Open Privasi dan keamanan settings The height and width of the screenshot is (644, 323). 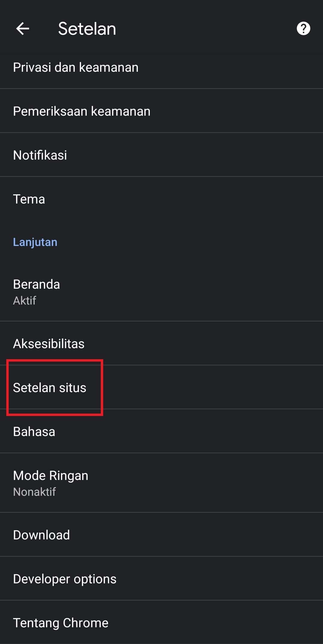(76, 67)
